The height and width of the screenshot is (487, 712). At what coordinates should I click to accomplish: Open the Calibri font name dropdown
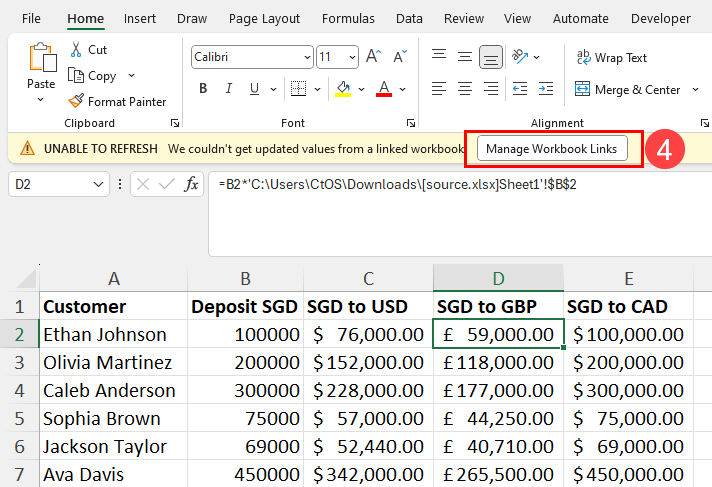(307, 57)
